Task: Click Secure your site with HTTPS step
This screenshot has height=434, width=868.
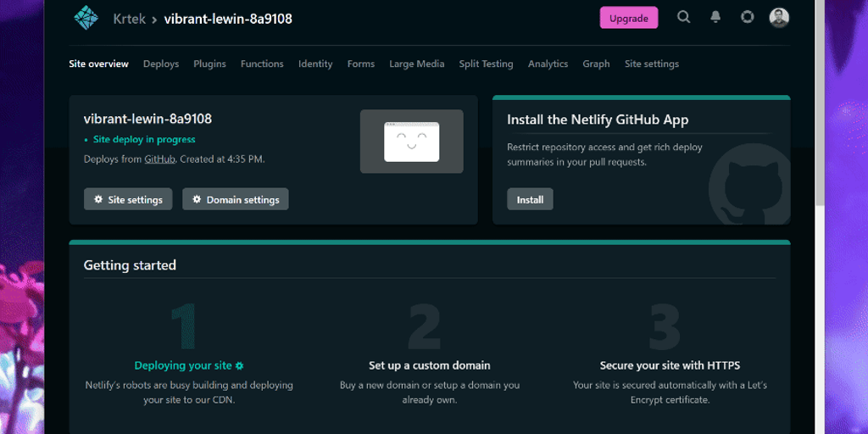Action: [x=670, y=365]
